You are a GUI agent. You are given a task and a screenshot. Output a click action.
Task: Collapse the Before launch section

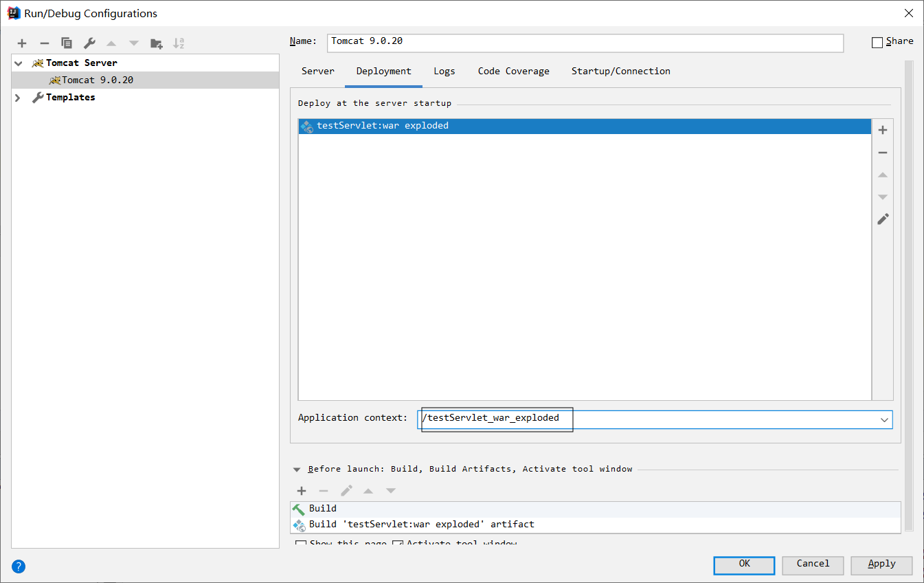tap(297, 470)
